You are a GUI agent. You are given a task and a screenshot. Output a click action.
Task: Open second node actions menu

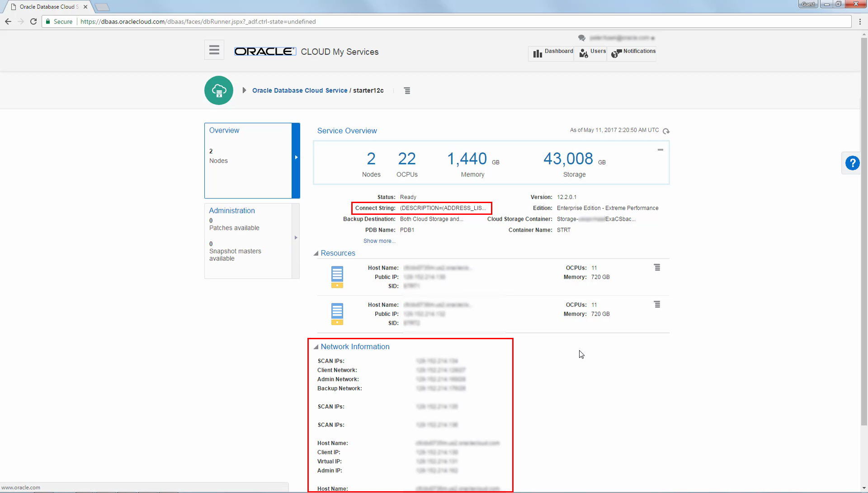coord(657,304)
